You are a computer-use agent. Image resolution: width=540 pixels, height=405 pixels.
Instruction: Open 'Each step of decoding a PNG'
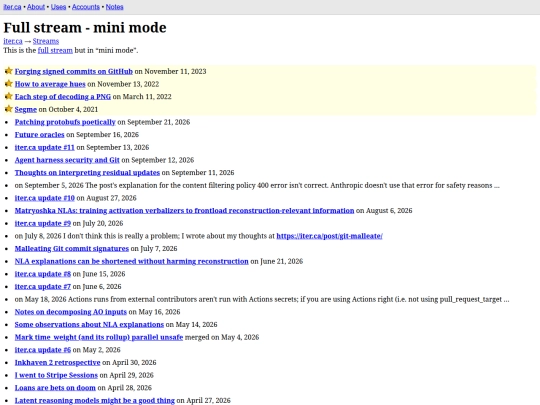click(x=63, y=97)
